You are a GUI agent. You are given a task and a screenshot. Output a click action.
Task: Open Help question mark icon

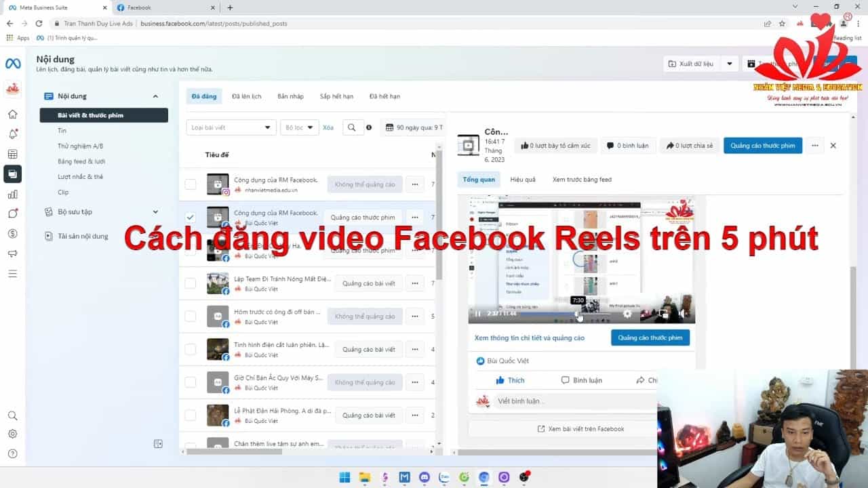point(12,453)
